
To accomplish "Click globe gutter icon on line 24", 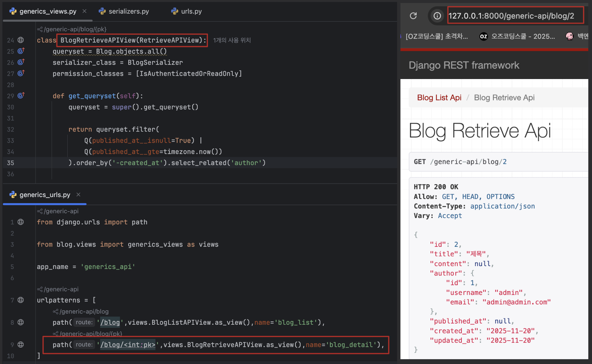I will 21,40.
